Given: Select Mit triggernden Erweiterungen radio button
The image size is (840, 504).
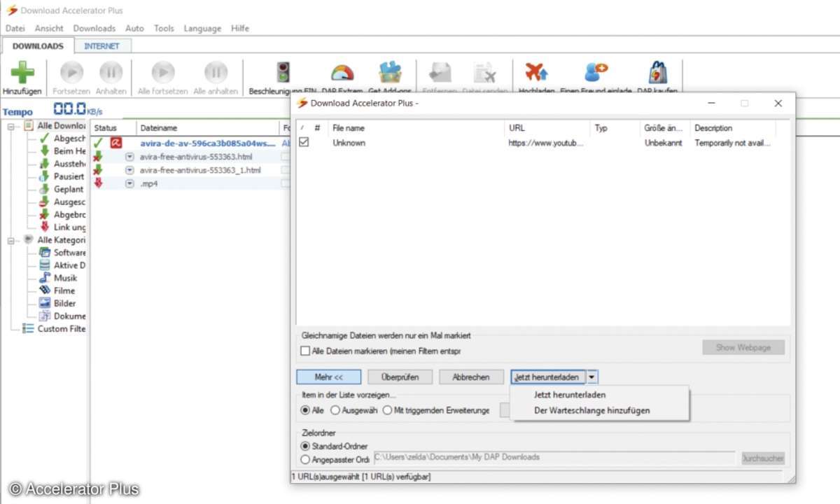Looking at the screenshot, I should 387,410.
